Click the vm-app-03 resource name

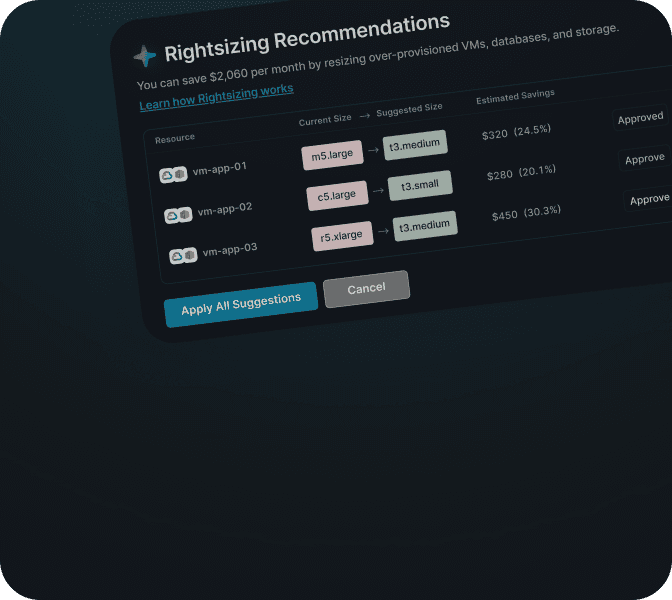pyautogui.click(x=230, y=249)
